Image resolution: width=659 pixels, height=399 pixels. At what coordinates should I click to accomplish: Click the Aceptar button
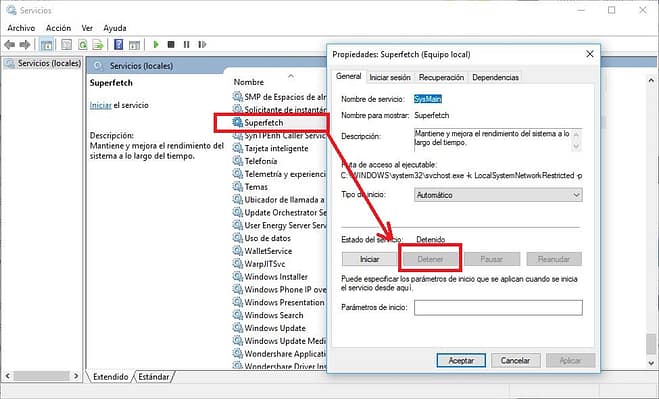pos(461,360)
